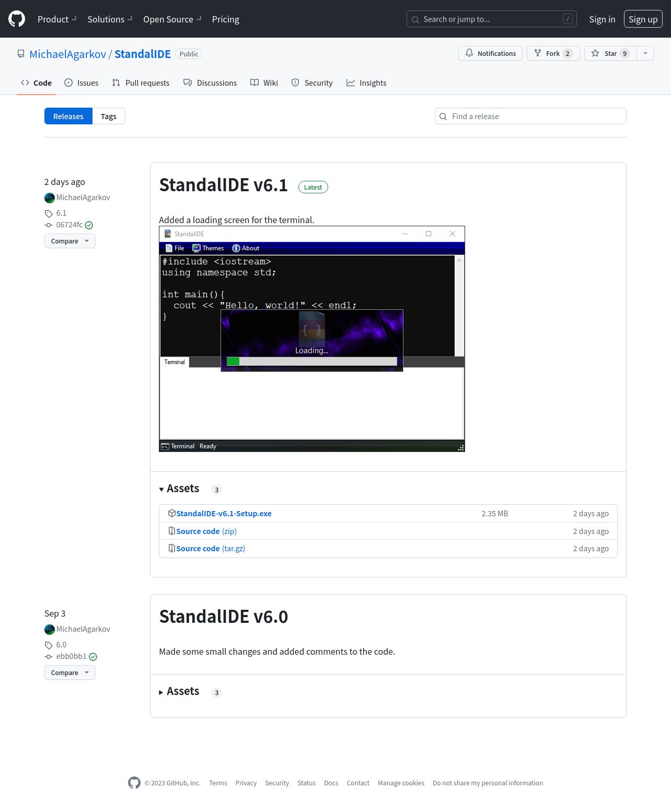671x812 pixels.
Task: Open the Compare dropdown for v6.1
Action: click(70, 241)
